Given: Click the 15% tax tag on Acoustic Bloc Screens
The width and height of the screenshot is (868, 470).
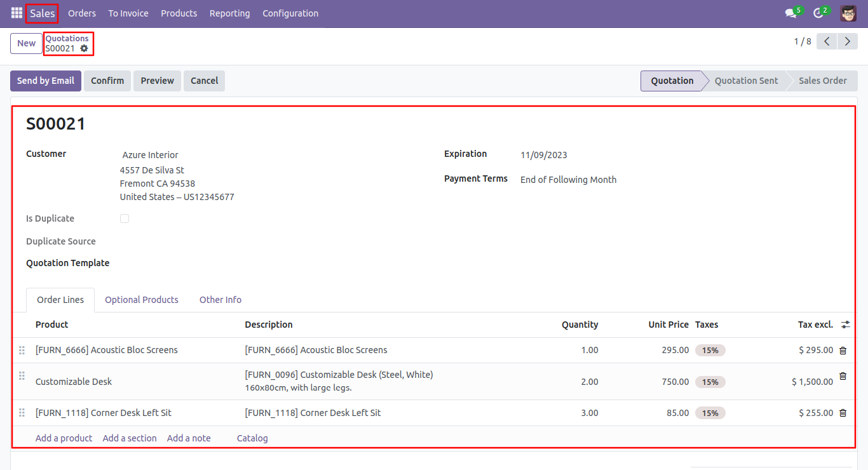Looking at the screenshot, I should coord(710,350).
